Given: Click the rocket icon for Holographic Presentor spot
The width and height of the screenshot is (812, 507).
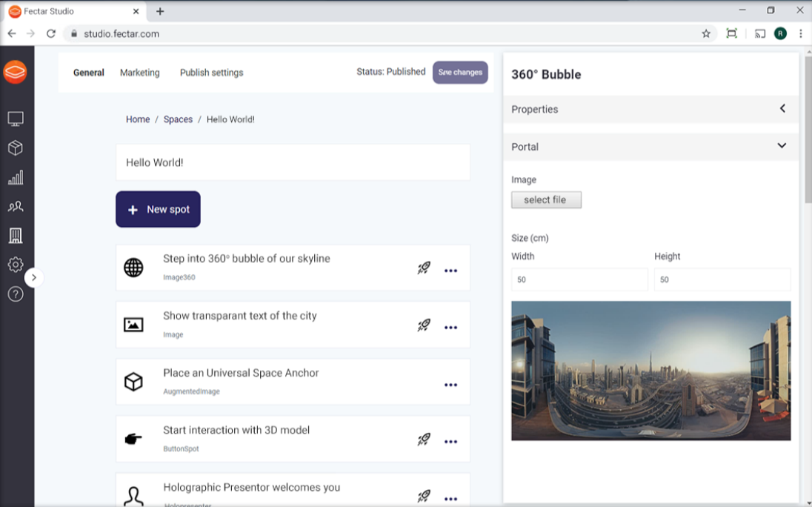Looking at the screenshot, I should [424, 496].
